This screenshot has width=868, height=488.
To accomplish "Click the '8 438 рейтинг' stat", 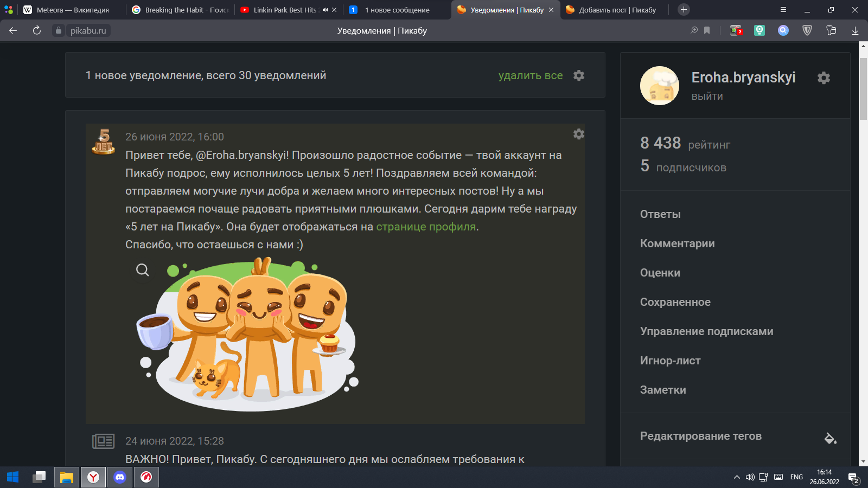I will point(685,143).
